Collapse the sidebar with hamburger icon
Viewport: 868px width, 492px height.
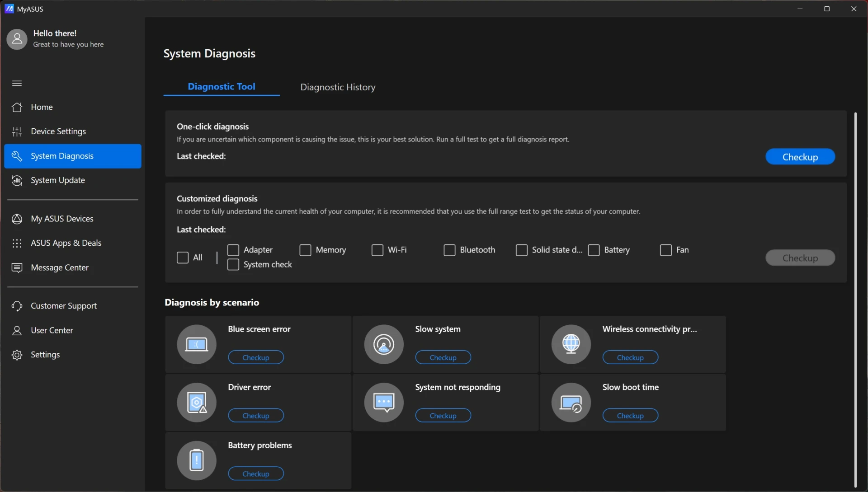pyautogui.click(x=17, y=83)
